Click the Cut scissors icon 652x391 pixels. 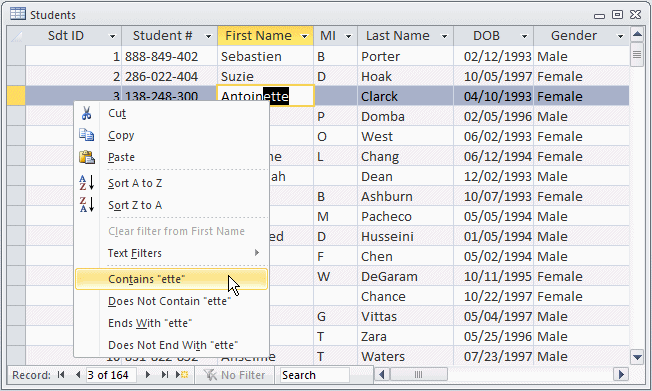(x=86, y=113)
